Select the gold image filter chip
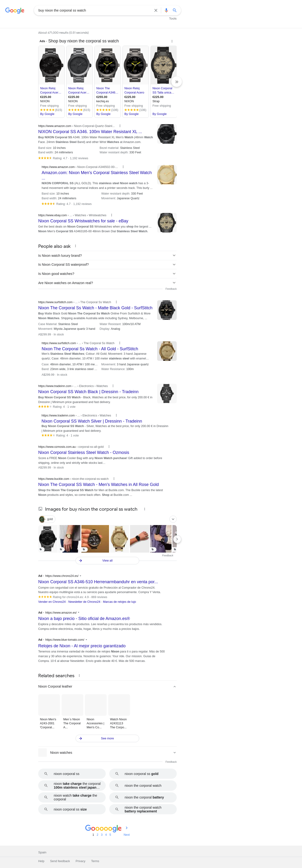 [x=47, y=519]
